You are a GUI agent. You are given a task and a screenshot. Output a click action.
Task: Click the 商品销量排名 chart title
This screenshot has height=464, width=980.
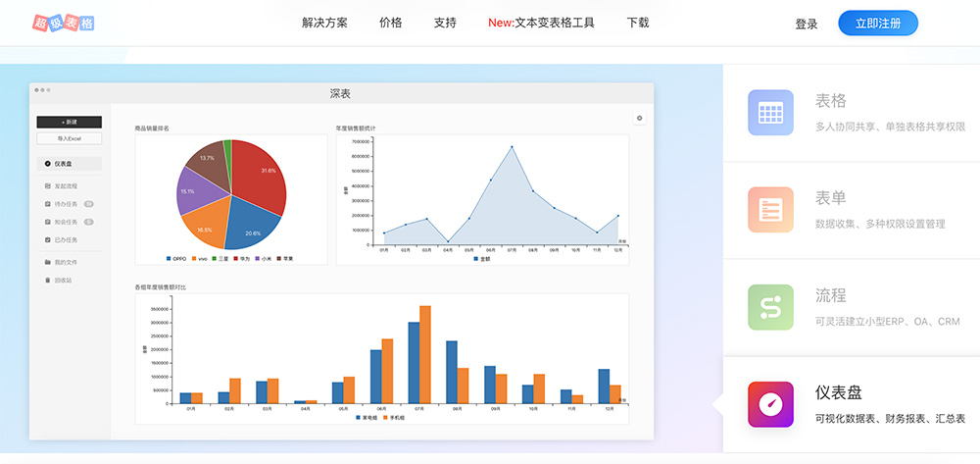(152, 129)
